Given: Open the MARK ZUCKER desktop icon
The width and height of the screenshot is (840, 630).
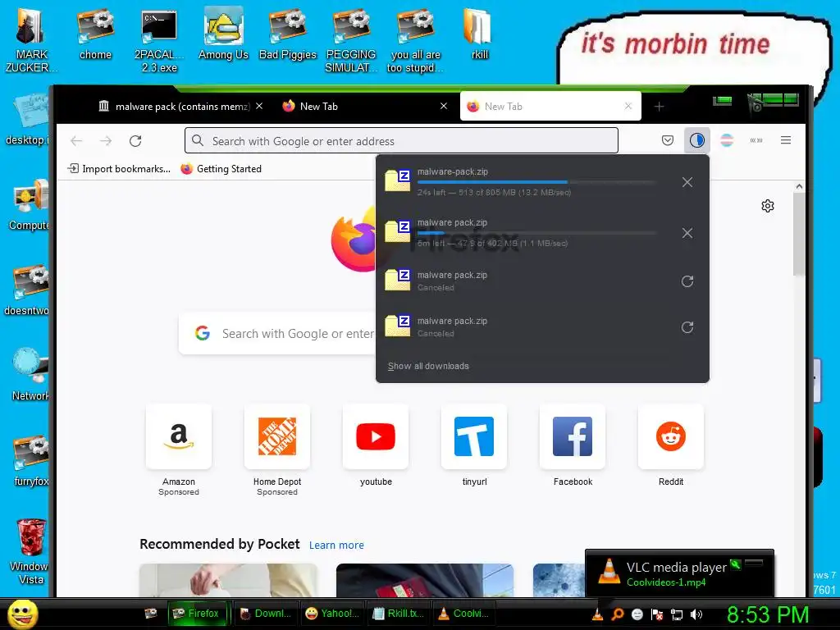Looking at the screenshot, I should tap(30, 40).
